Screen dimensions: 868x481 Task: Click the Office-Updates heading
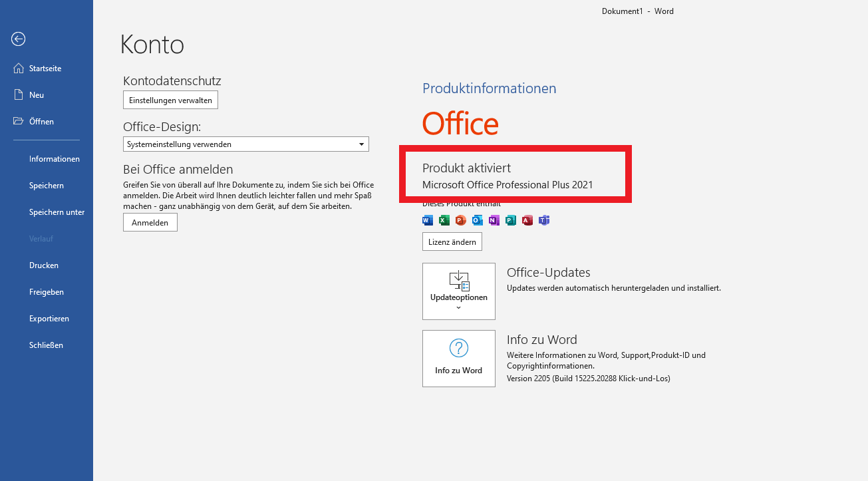549,273
